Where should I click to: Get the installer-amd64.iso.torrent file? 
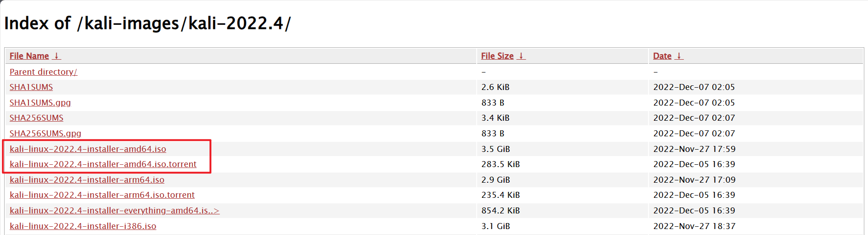[103, 164]
